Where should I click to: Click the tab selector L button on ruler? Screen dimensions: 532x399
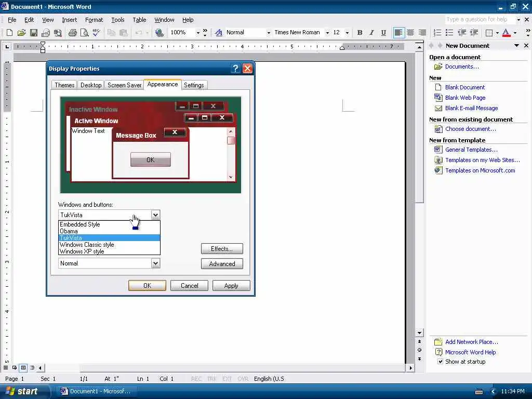[x=7, y=46]
